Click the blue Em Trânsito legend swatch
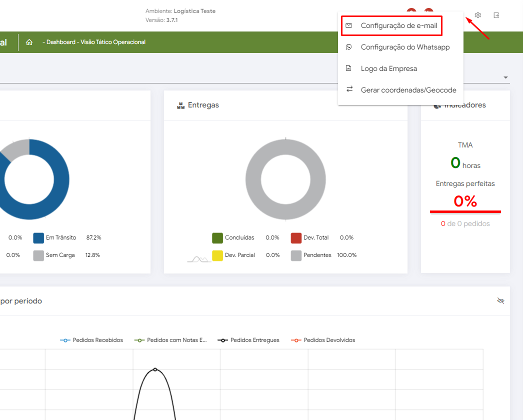The image size is (523, 420). (x=38, y=237)
